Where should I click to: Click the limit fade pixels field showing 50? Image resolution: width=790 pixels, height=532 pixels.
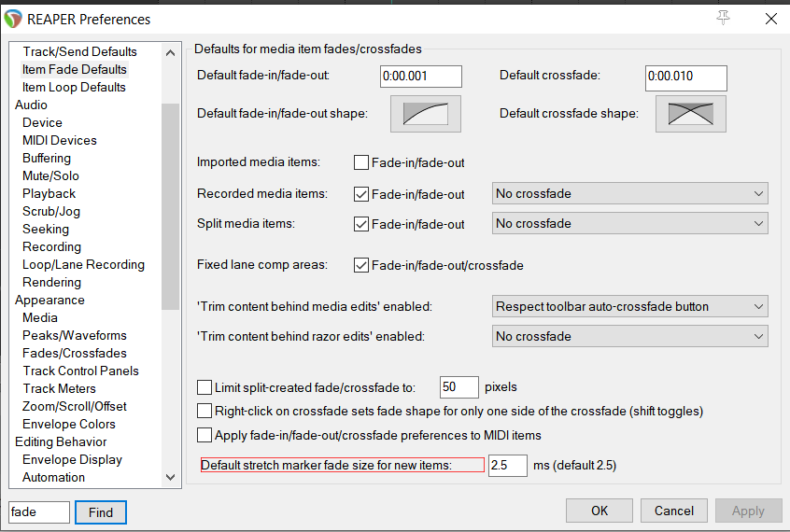459,387
